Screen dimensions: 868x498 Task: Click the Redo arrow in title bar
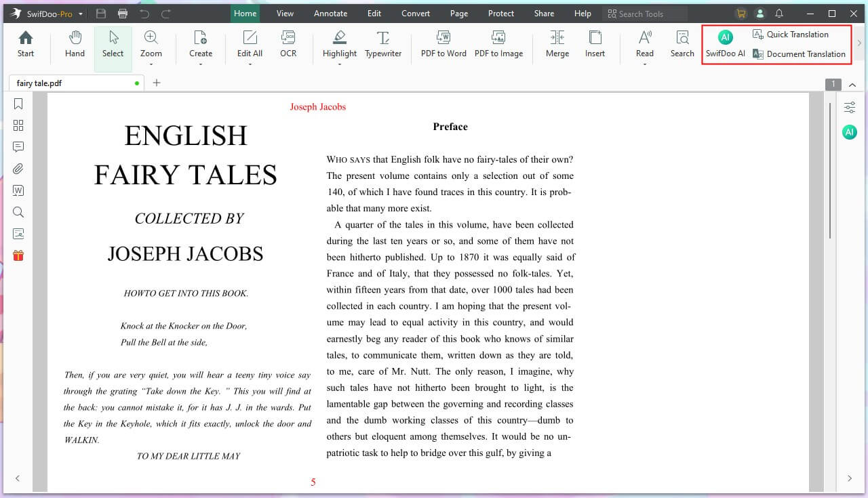pyautogui.click(x=166, y=14)
